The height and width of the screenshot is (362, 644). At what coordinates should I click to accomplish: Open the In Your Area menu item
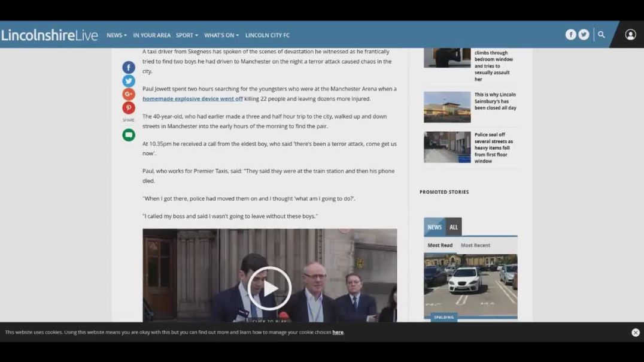pyautogui.click(x=151, y=35)
